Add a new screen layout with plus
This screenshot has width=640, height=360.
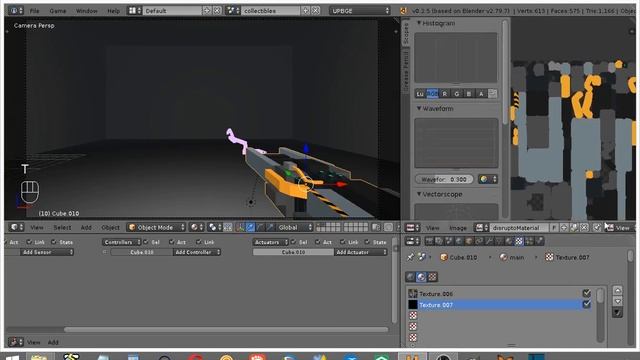pos(207,11)
